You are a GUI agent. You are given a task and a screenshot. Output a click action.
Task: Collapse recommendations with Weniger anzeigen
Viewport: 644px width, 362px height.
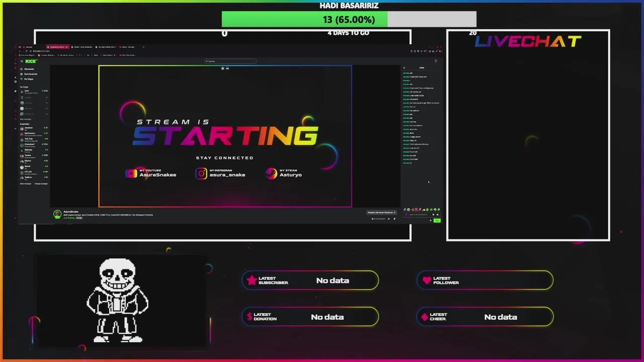41,184
